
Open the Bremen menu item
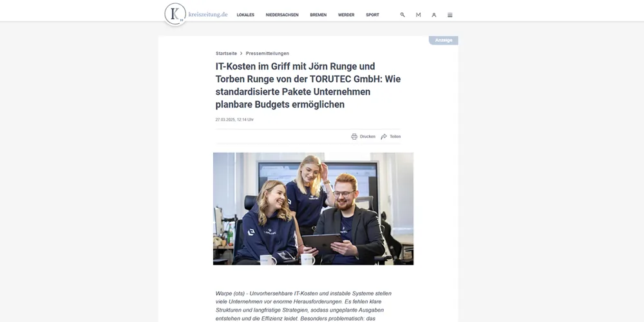[318, 15]
